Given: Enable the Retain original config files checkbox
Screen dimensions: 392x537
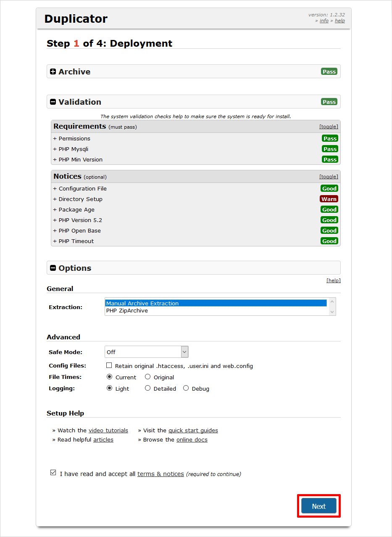Looking at the screenshot, I should coord(109,365).
